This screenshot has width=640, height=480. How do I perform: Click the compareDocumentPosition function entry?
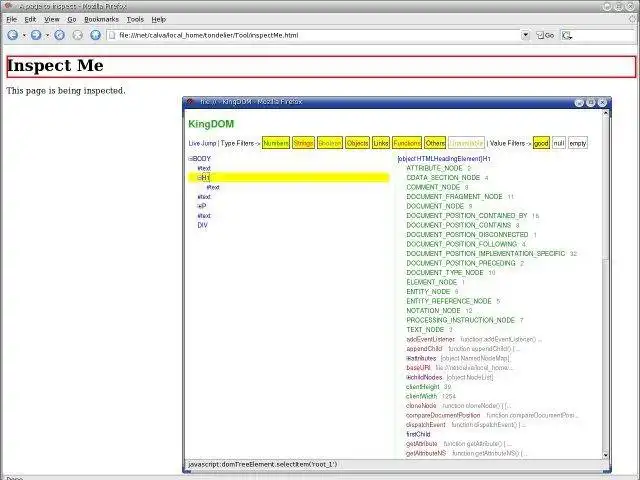443,415
